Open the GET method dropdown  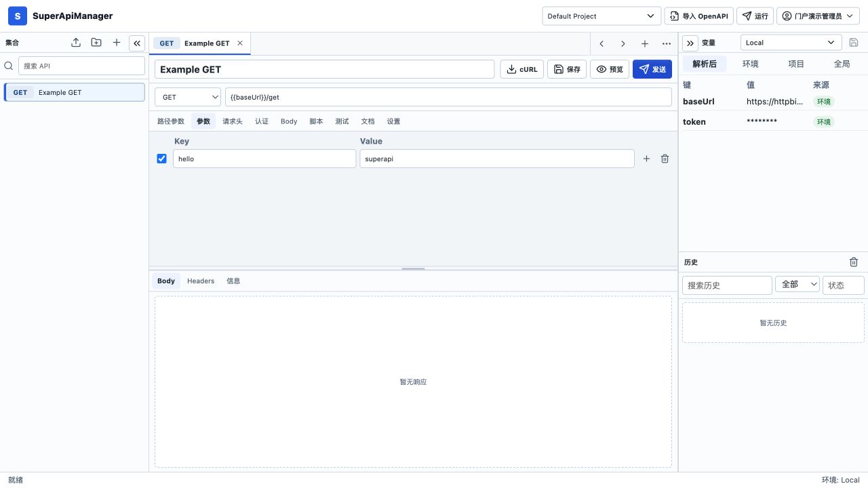point(188,97)
